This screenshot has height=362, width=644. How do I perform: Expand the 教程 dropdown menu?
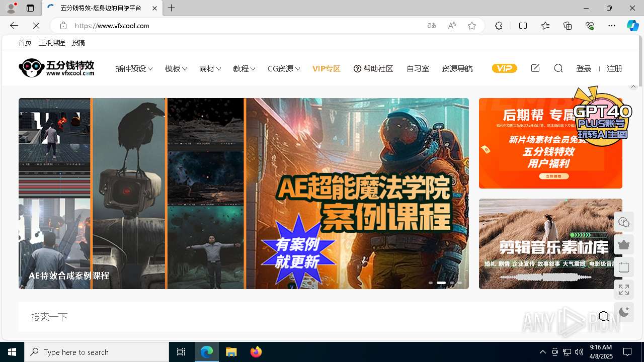[x=244, y=69]
